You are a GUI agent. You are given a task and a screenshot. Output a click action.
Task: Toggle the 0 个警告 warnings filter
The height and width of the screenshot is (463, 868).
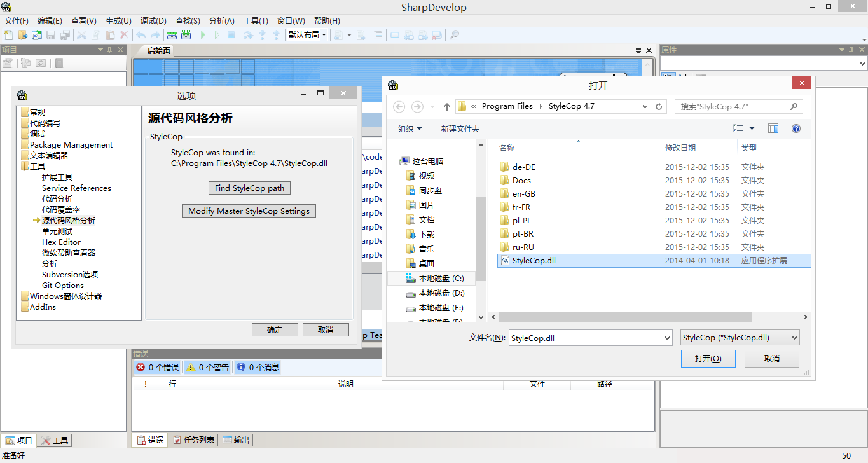[x=207, y=367]
